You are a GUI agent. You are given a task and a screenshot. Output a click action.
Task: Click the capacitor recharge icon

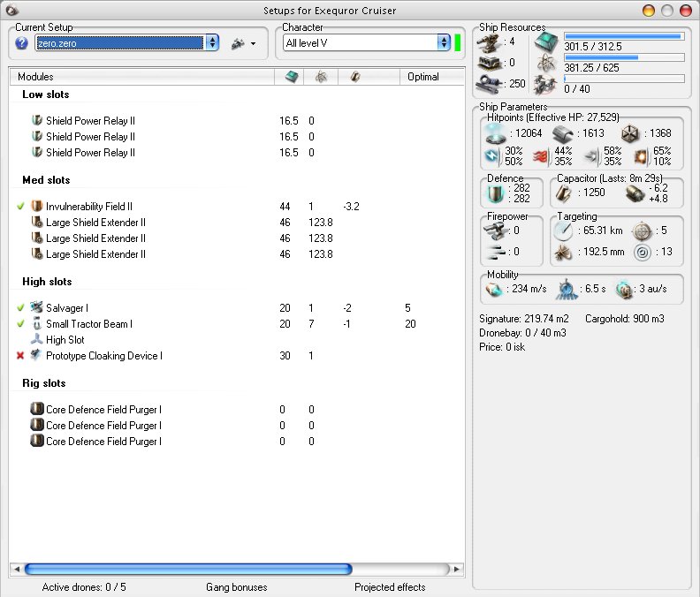(x=635, y=193)
